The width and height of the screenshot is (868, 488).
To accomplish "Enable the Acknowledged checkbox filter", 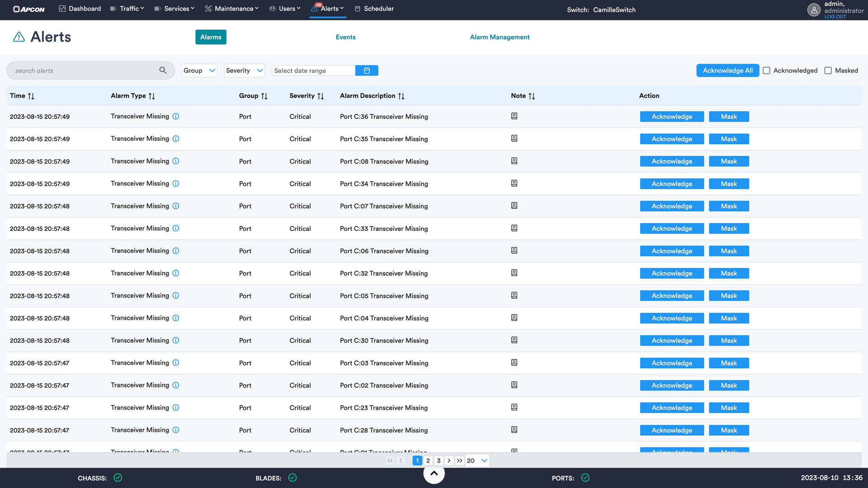I will click(x=766, y=70).
